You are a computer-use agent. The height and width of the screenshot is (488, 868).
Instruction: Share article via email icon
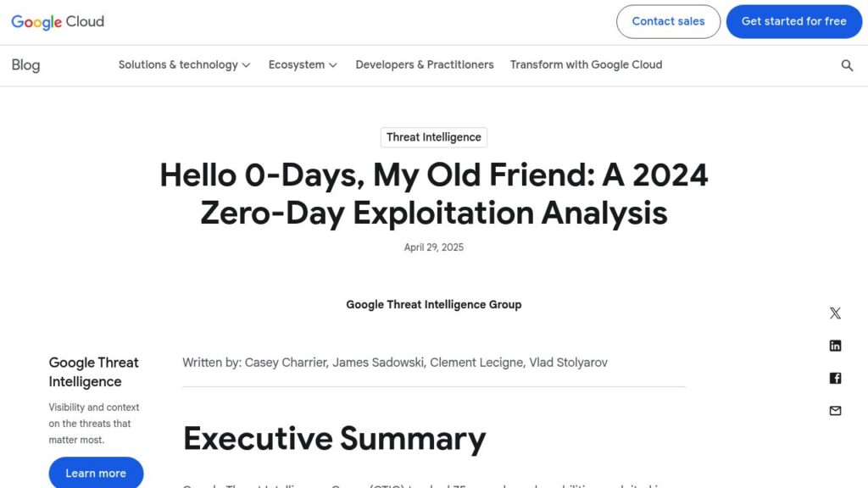point(835,411)
